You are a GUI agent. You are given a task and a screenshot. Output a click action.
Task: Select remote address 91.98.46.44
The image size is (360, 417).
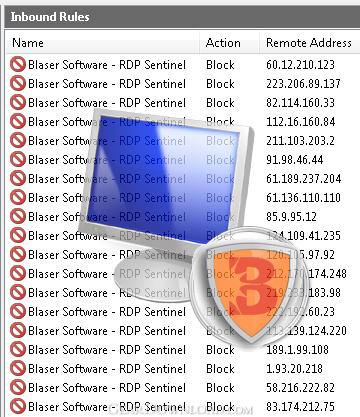294,160
